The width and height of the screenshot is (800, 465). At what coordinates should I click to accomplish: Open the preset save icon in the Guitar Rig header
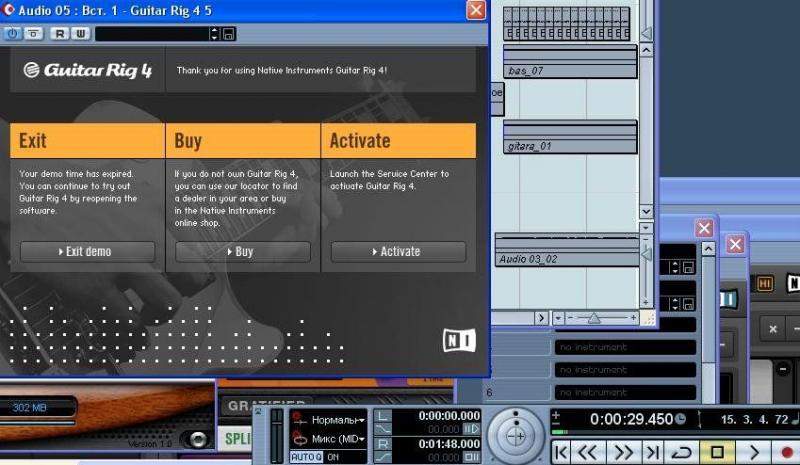pyautogui.click(x=229, y=34)
